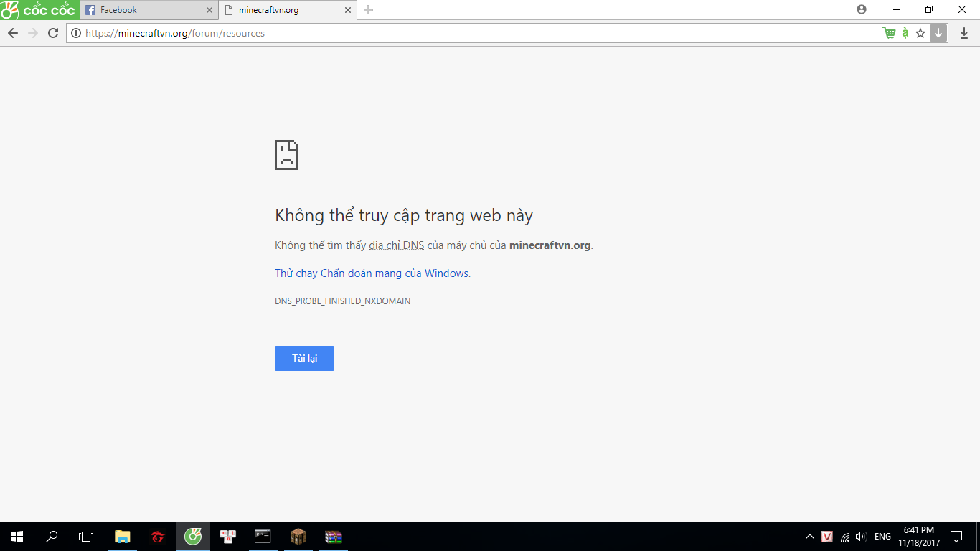
Task: Open the user profile icon
Action: [x=862, y=9]
